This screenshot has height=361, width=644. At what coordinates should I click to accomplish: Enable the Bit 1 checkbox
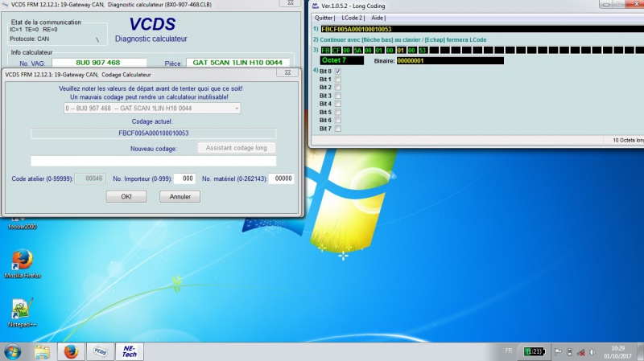coord(338,79)
